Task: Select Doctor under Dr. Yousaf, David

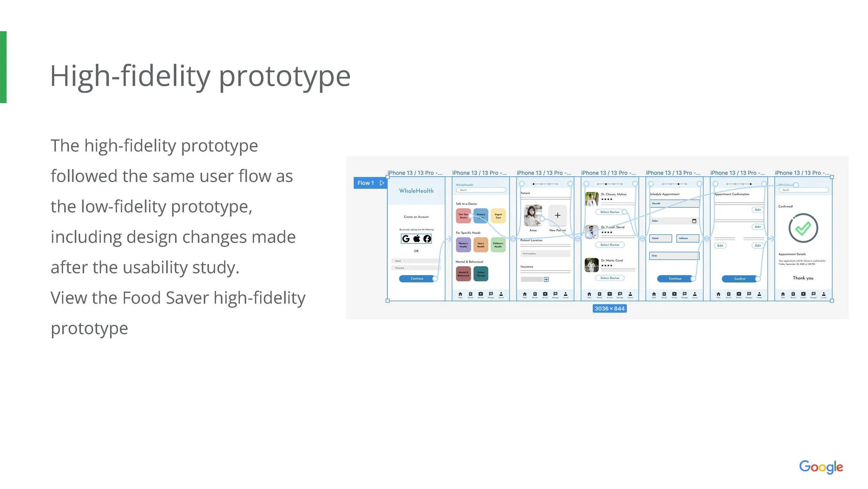Action: pos(610,245)
